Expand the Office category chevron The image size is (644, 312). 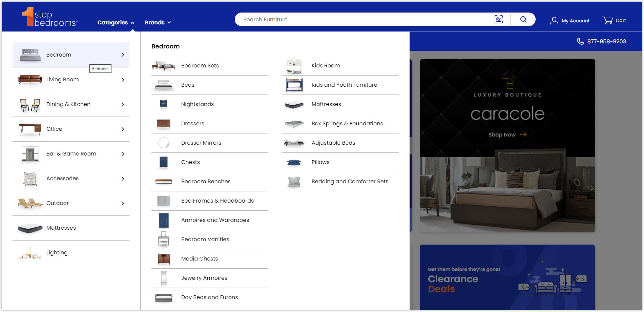(123, 129)
